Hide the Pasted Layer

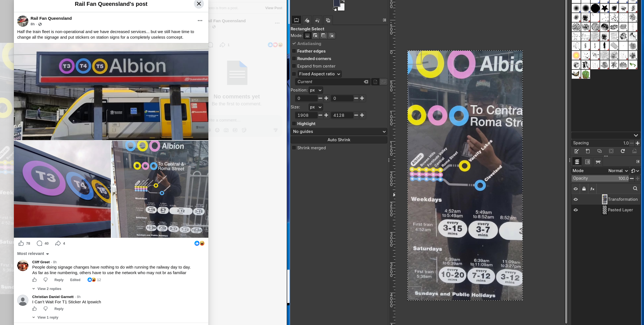[x=576, y=210]
